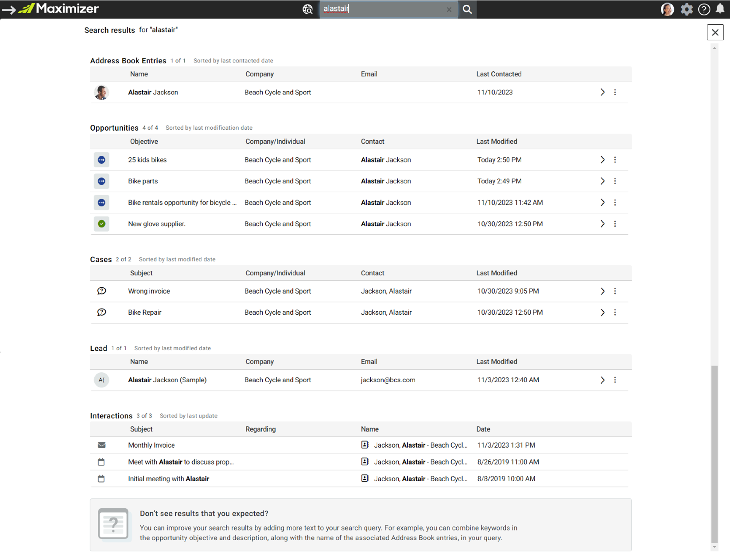730x560 pixels.
Task: Open the more options menu for Bike parts
Action: click(615, 181)
